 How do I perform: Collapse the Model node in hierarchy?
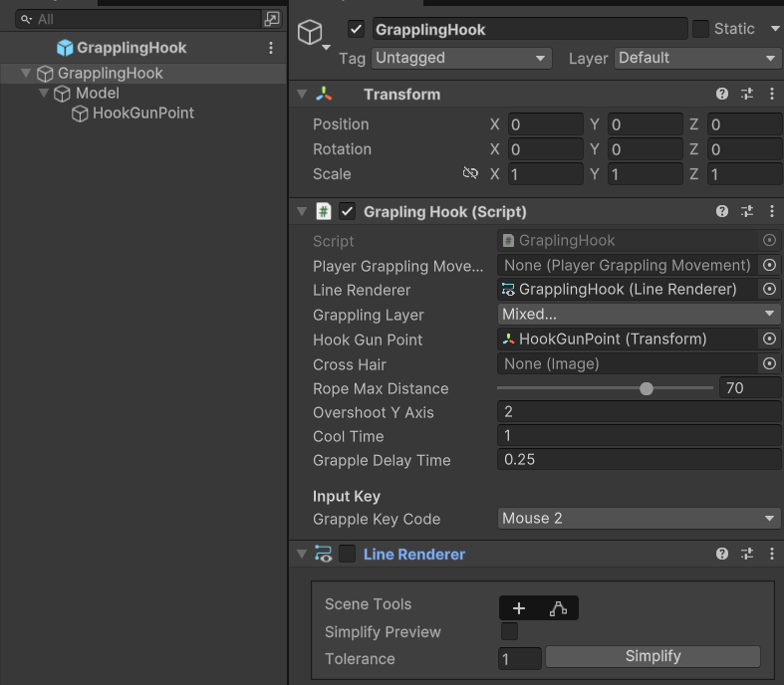point(44,93)
